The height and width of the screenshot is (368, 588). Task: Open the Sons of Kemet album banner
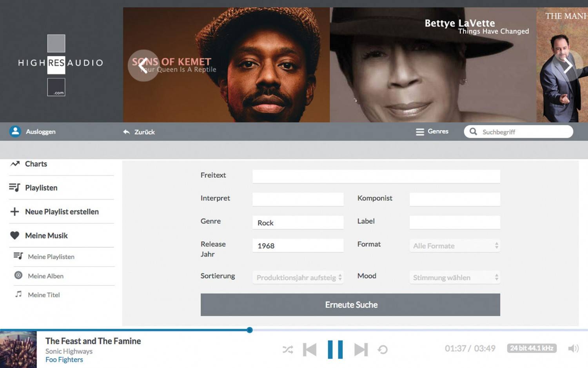click(226, 65)
